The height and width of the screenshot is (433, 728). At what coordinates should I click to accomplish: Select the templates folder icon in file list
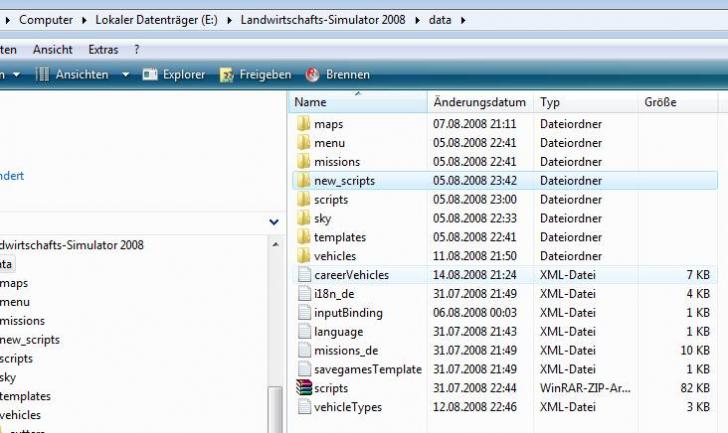(304, 237)
